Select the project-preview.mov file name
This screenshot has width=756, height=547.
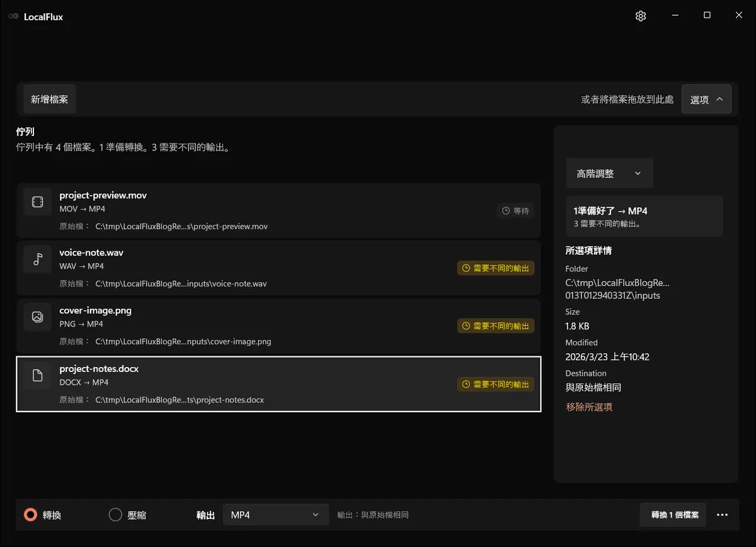[103, 195]
